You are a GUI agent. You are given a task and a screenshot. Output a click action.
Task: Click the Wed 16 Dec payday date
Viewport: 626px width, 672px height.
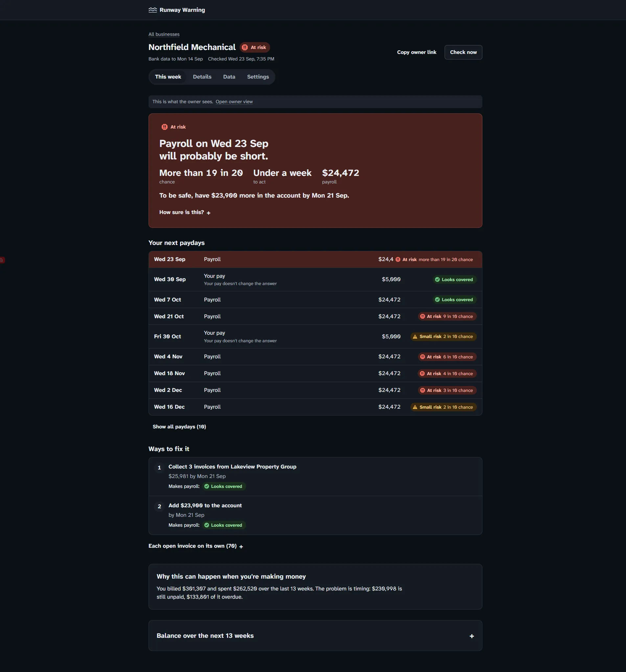tap(169, 407)
